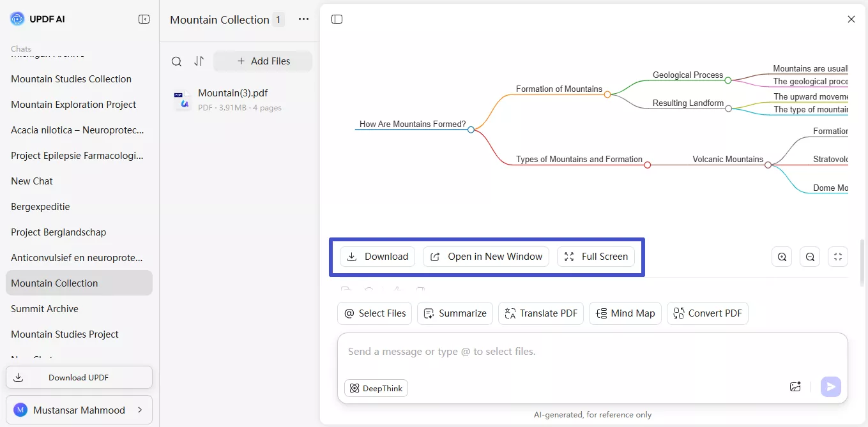Collapse the mind map preview panel
This screenshot has height=427, width=868.
(337, 19)
